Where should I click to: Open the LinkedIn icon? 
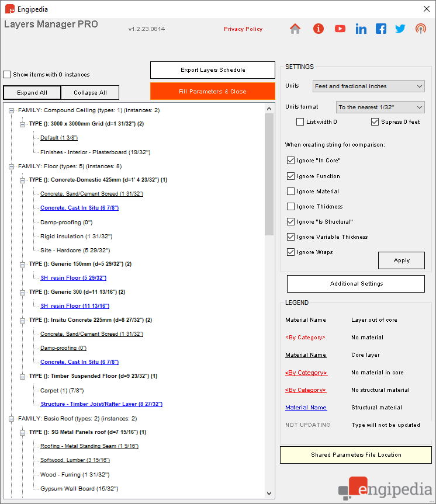point(361,29)
